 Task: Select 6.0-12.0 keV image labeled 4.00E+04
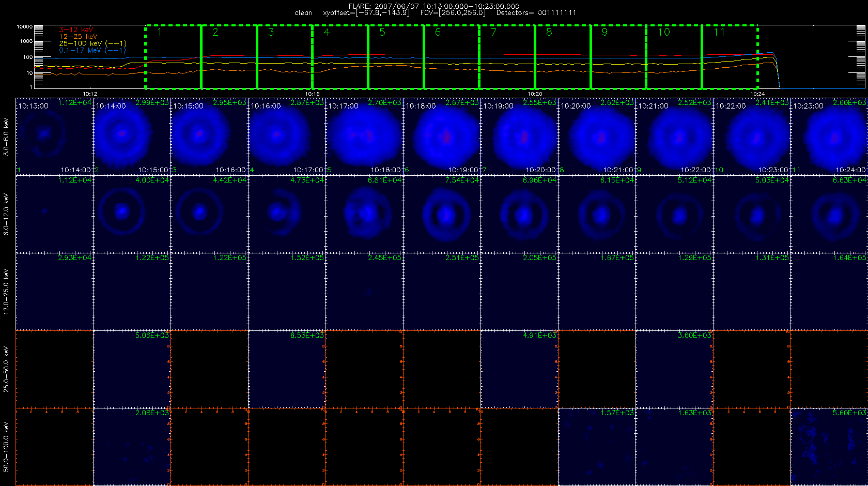tap(132, 214)
